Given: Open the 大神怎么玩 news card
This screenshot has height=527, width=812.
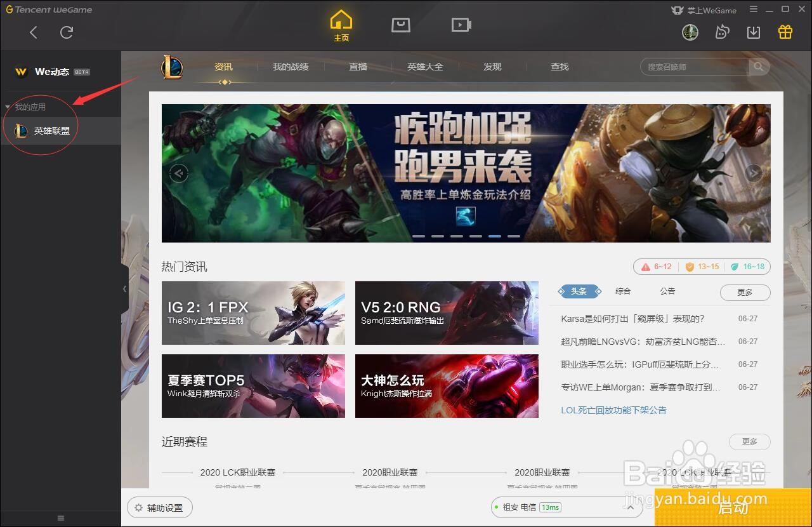Looking at the screenshot, I should tap(447, 386).
